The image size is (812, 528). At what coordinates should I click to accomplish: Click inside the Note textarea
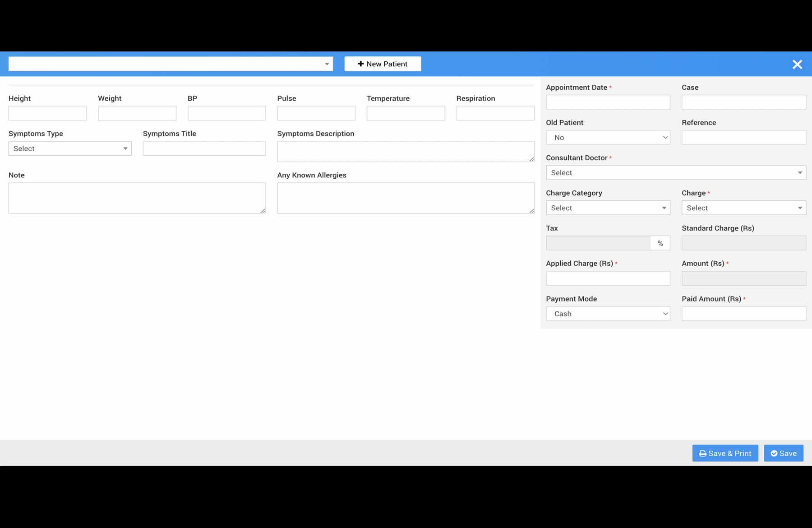point(137,198)
